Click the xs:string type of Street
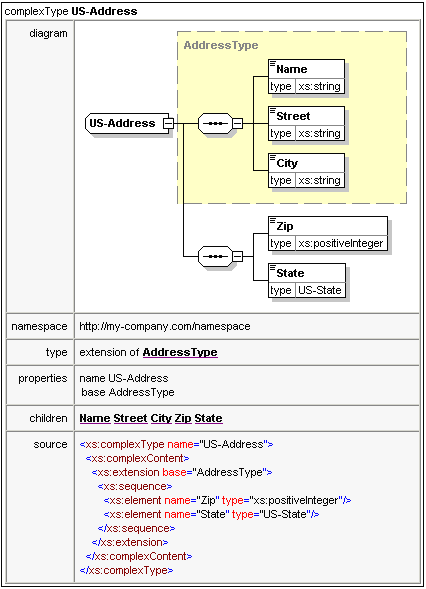This screenshot has width=426, height=589. point(319,133)
